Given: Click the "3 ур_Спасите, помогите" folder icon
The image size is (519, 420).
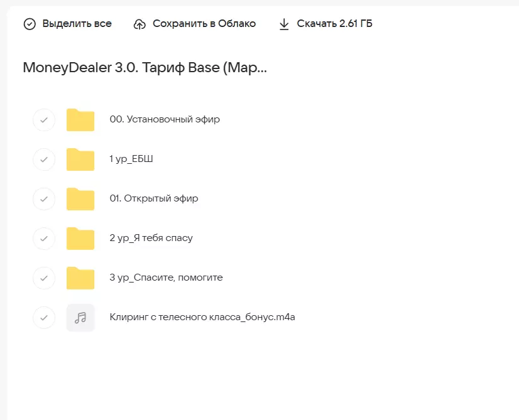Looking at the screenshot, I should (x=80, y=277).
